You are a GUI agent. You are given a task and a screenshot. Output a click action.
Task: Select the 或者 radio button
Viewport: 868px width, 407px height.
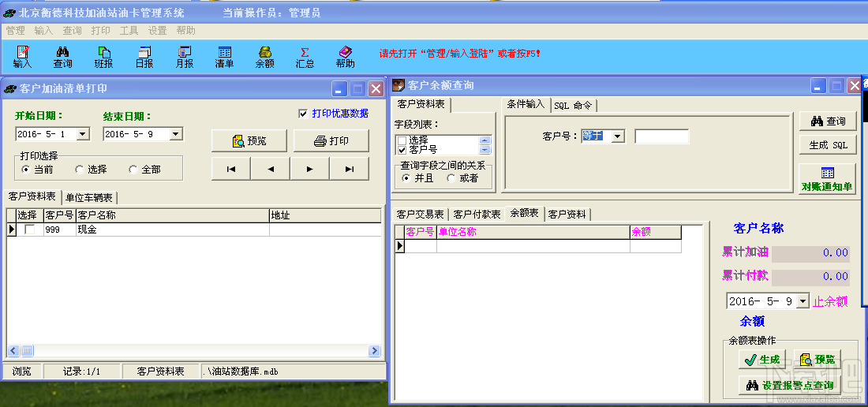451,178
